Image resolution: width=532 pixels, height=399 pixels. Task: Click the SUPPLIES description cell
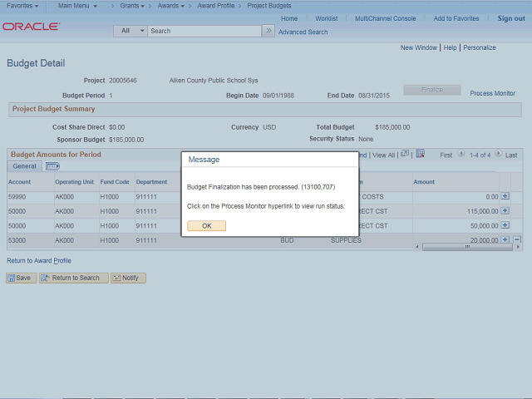point(346,240)
